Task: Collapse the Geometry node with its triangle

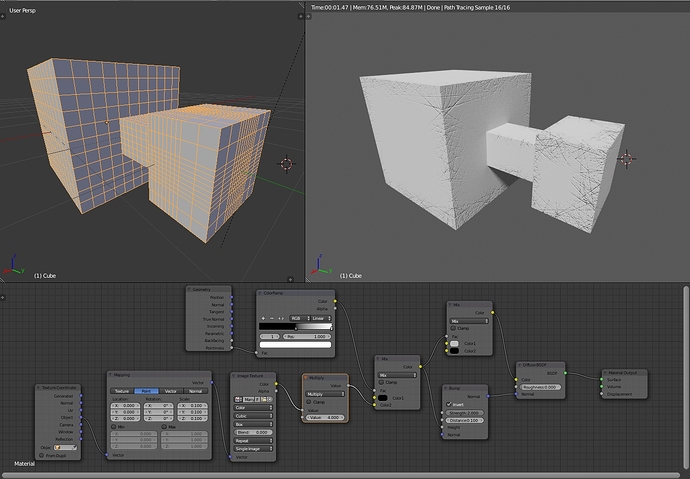Action: (189, 289)
